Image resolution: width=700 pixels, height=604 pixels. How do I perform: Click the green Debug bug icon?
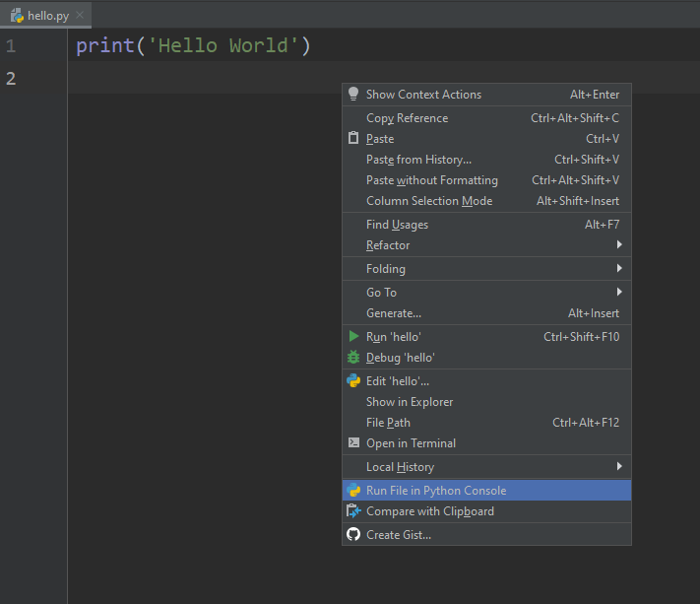[x=353, y=358]
